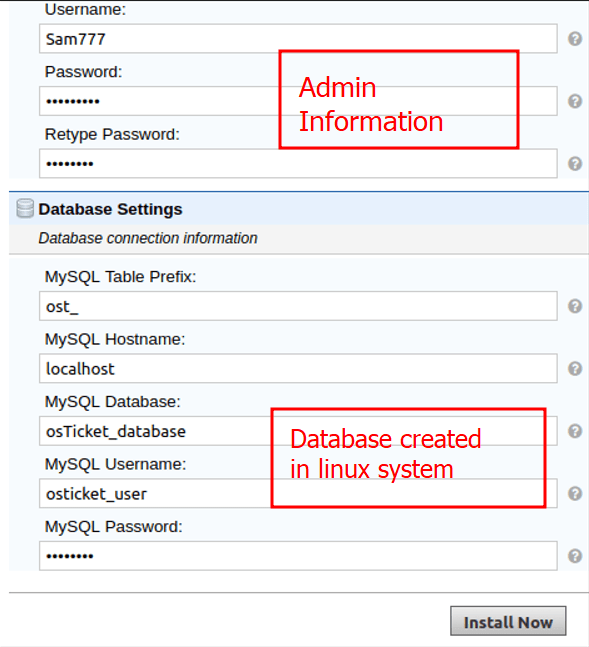Click the 'Database connection information' subtitle
589x647 pixels.
[148, 238]
